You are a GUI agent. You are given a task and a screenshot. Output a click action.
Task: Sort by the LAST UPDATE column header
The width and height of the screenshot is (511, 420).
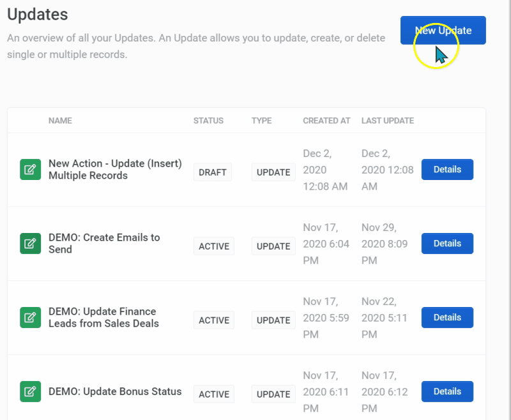[387, 121]
